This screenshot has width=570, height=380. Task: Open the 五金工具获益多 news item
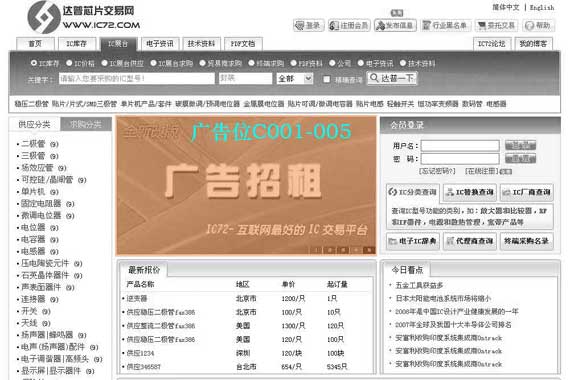(419, 285)
